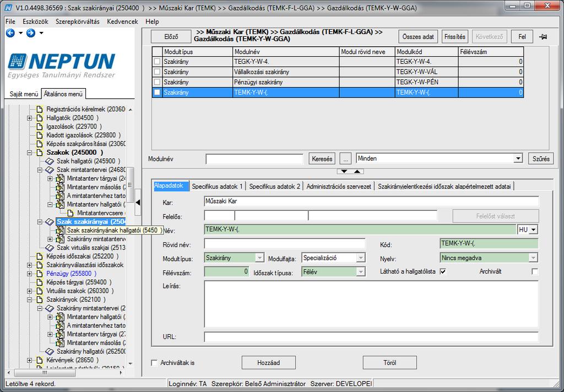Viewport: 564px width, 392px height.
Task: Click the Hozzáad button
Action: tap(269, 362)
